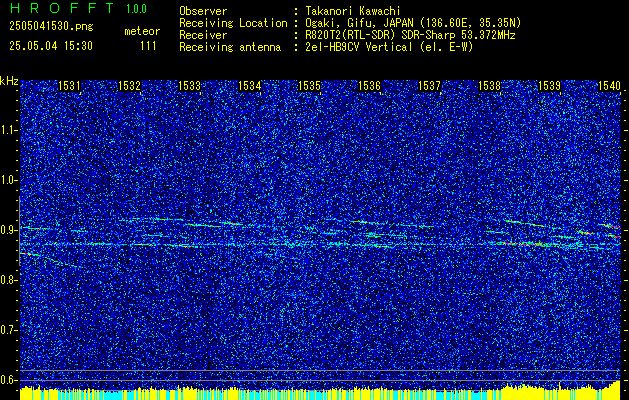
Task: Select the filename 2505041530.png
Action: (51, 26)
